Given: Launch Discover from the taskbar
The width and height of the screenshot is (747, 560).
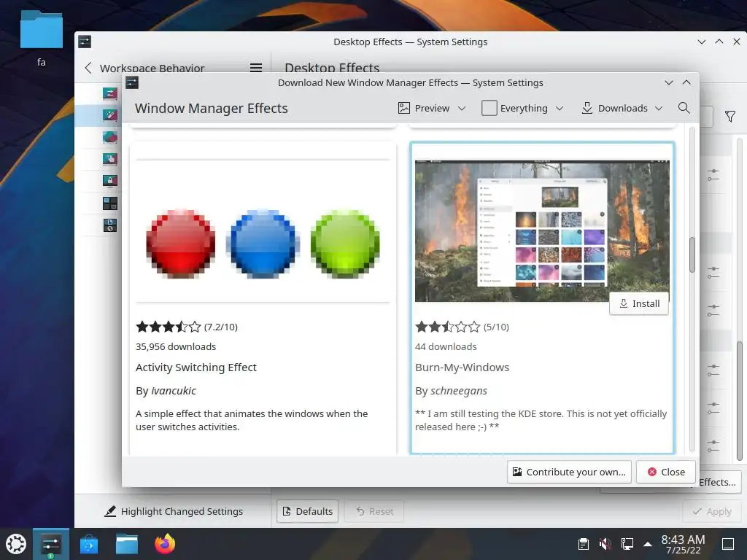Looking at the screenshot, I should 89,544.
